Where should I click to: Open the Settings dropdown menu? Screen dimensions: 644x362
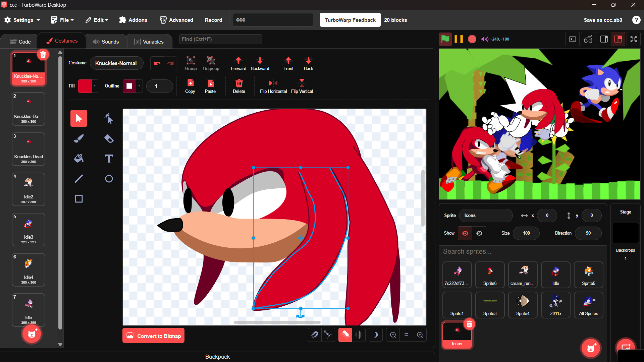click(22, 20)
